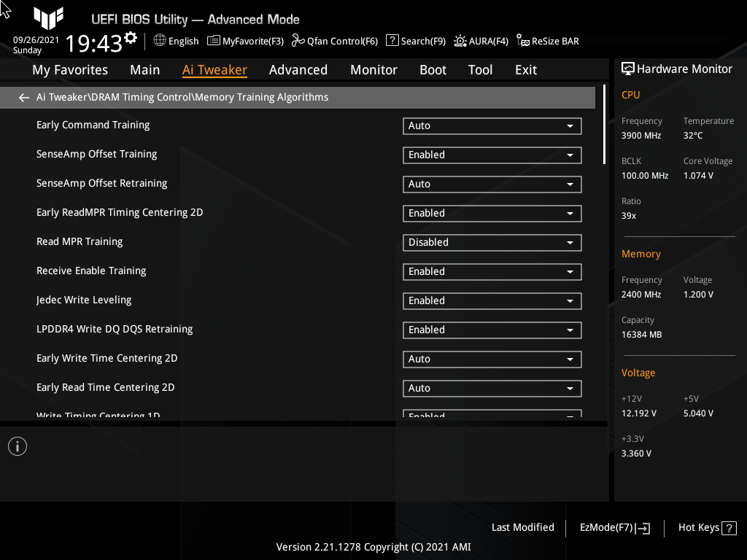Screen dimensions: 747x560
Task: Go back using the breadcrumb arrow
Action: pyautogui.click(x=23, y=97)
